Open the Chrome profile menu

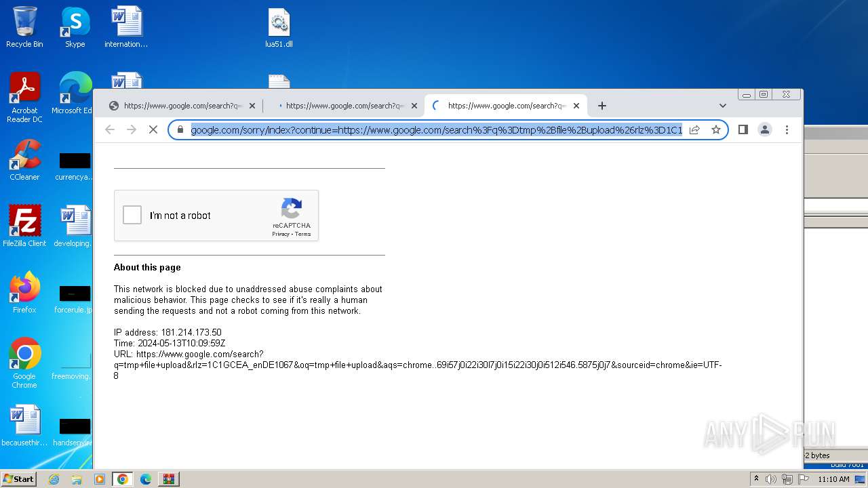tap(765, 129)
